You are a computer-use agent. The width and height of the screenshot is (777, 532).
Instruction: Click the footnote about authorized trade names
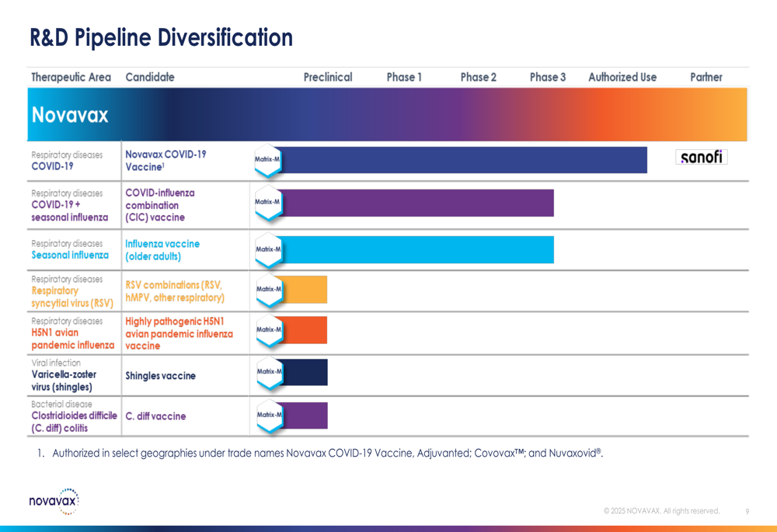(x=320, y=453)
